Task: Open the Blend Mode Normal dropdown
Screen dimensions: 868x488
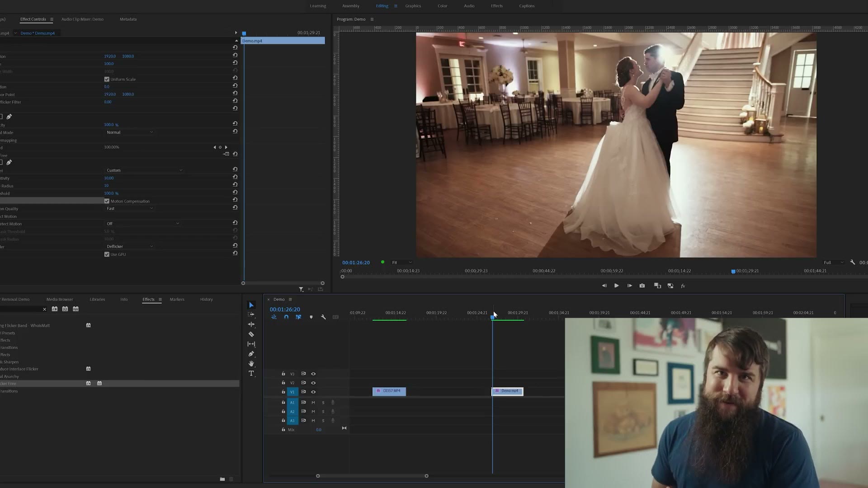Action: pyautogui.click(x=129, y=132)
